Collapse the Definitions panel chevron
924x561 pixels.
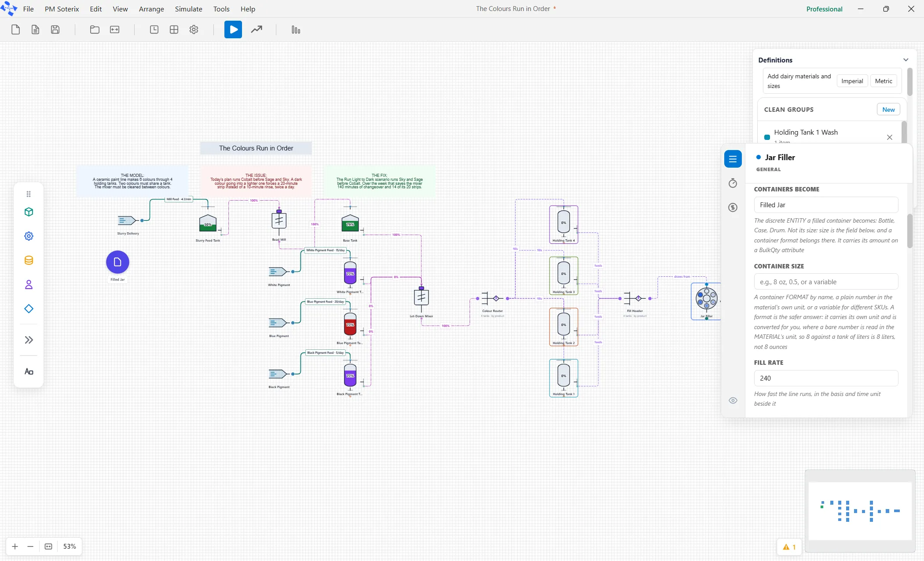coord(906,60)
